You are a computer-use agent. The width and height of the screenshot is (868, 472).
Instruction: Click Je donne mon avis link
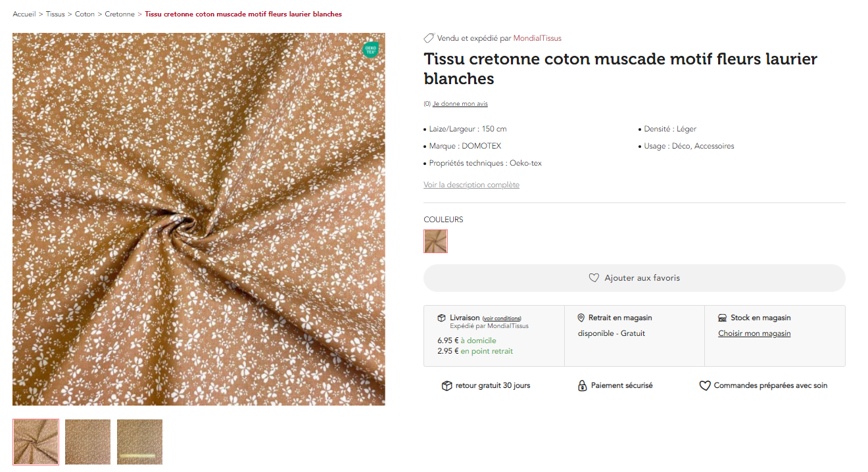460,104
